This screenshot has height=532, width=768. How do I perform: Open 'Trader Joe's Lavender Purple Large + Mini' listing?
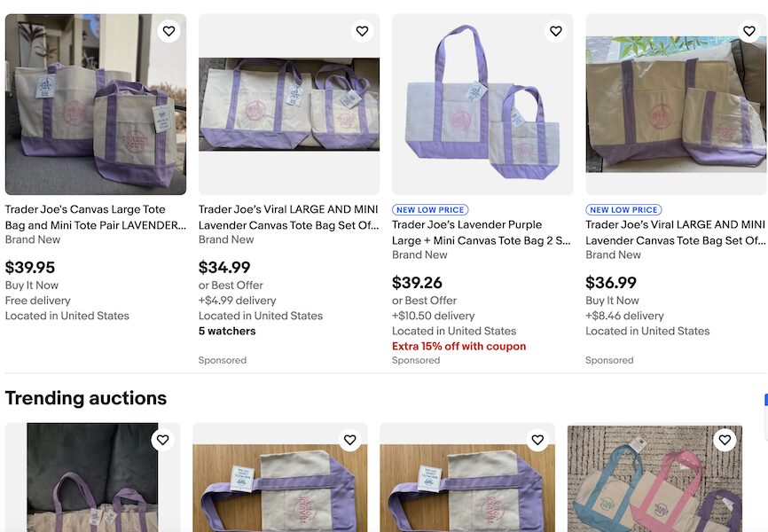[482, 232]
